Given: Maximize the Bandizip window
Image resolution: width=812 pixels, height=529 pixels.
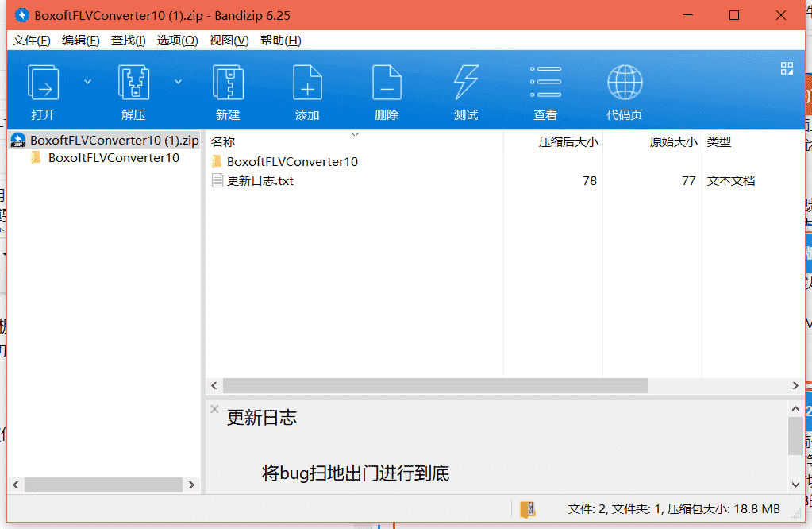Looking at the screenshot, I should pos(733,15).
